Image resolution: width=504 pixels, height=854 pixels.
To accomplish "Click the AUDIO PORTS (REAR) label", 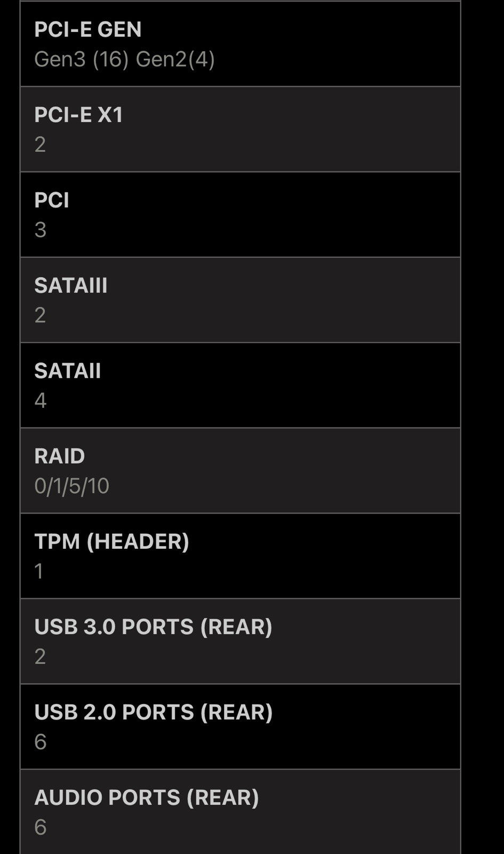I will 147,797.
